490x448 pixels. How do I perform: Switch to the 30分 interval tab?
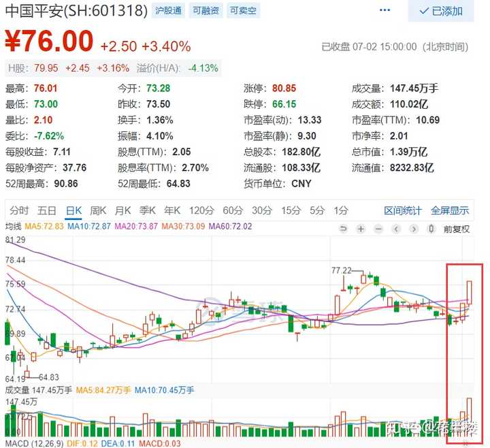(262, 210)
